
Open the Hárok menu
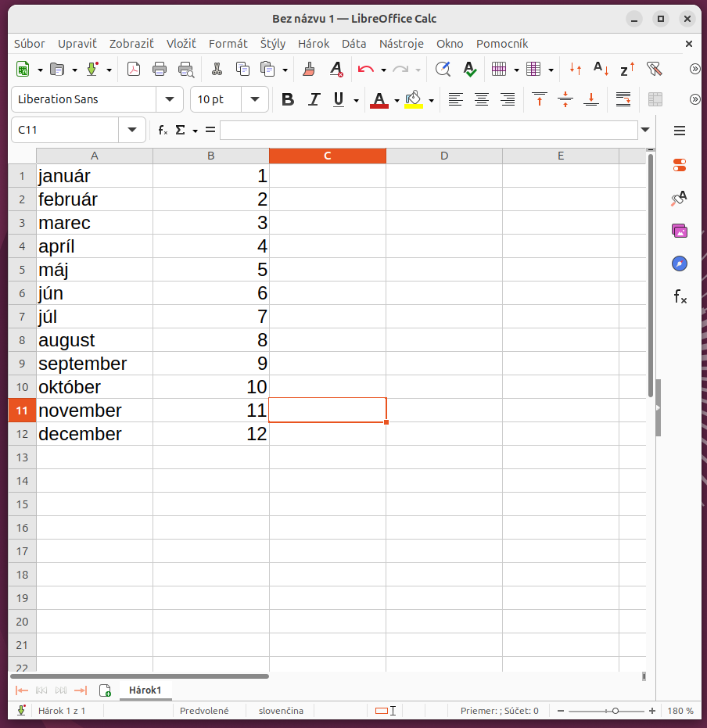point(314,44)
